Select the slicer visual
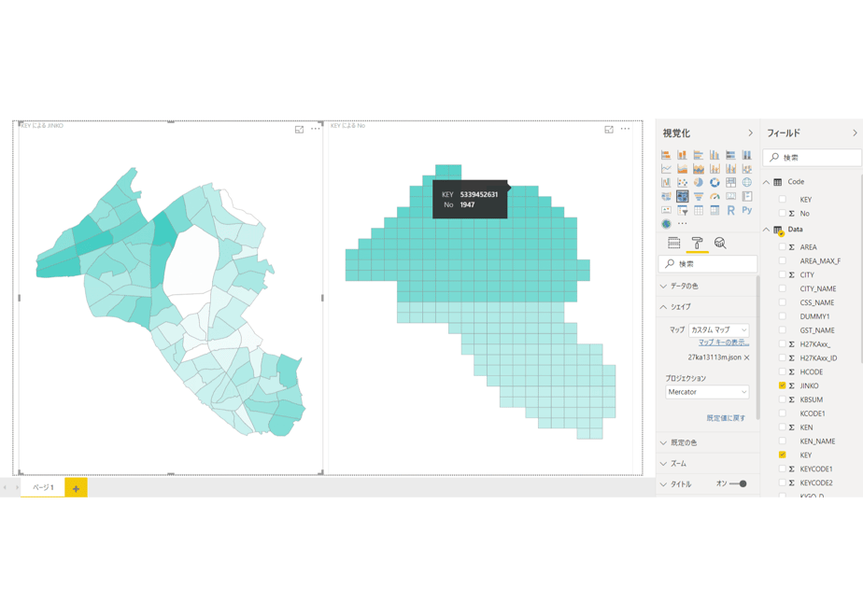The image size is (863, 616). tap(682, 210)
